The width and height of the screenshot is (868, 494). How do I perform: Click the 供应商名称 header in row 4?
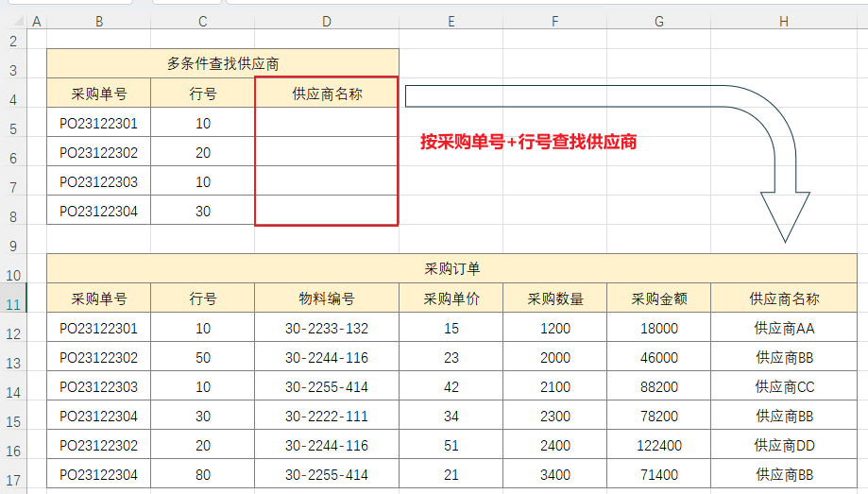tap(327, 94)
